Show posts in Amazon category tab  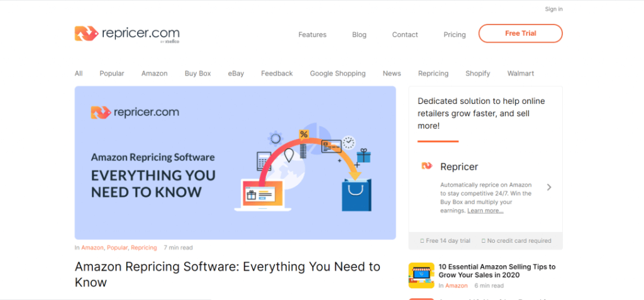[x=155, y=74]
